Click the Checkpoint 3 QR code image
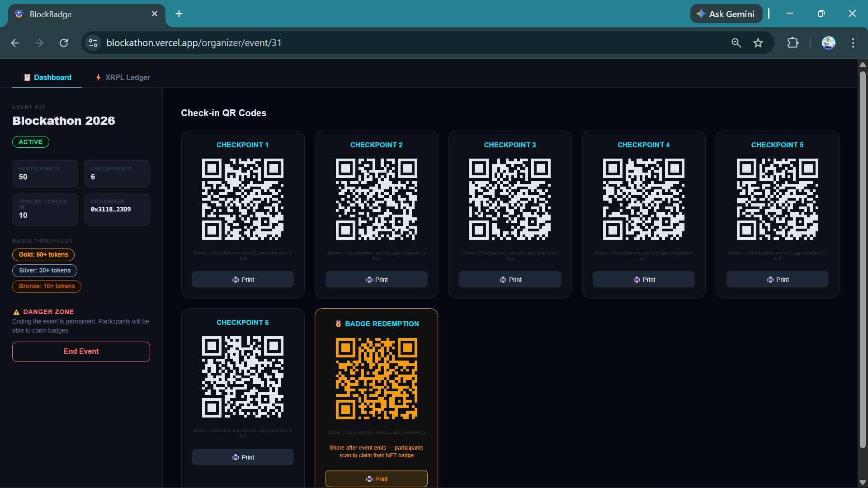868x488 pixels. point(510,199)
